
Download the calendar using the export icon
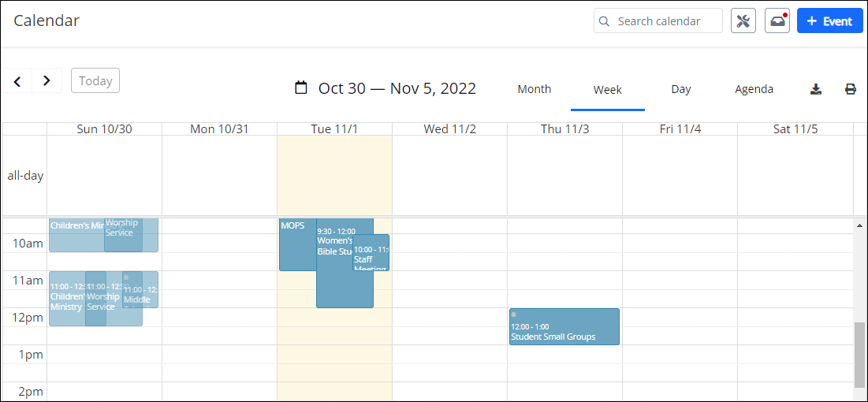pyautogui.click(x=816, y=89)
